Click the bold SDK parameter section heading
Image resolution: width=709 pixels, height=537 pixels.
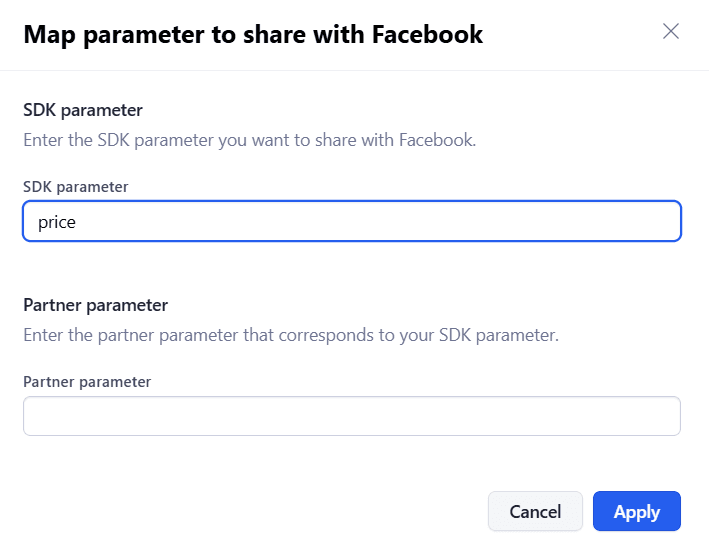pos(83,110)
